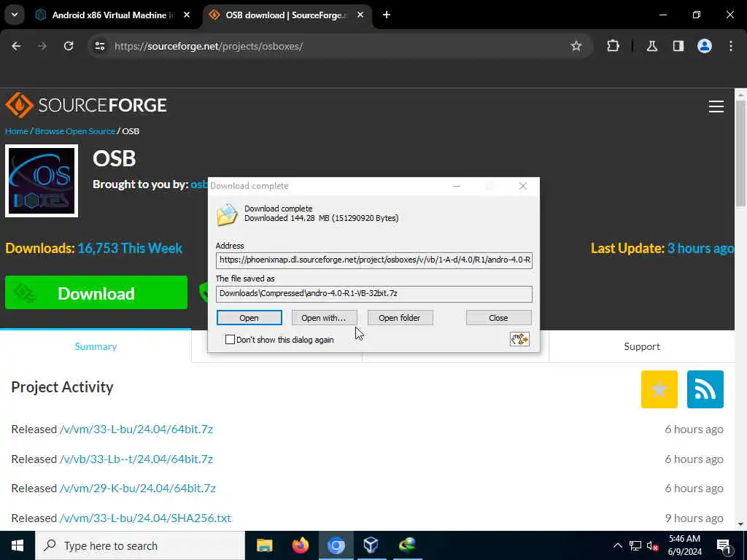747x560 pixels.
Task: Click the network tray icon
Action: point(635,545)
